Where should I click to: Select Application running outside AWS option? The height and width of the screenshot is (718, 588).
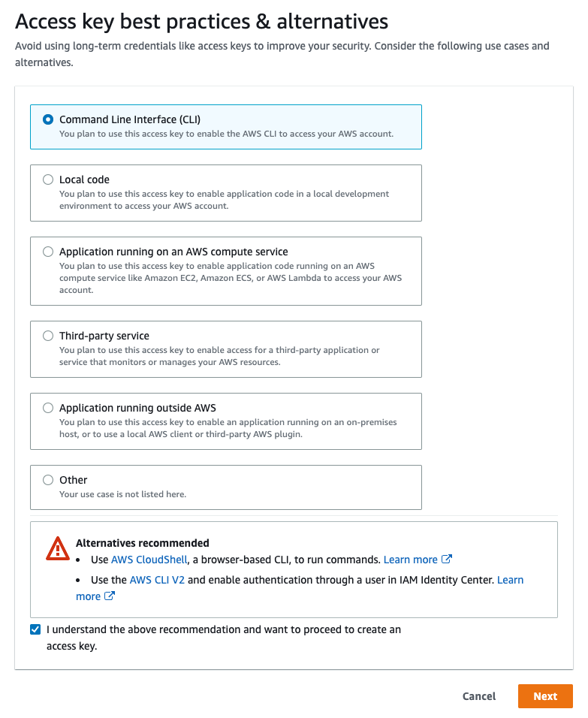[x=47, y=408]
